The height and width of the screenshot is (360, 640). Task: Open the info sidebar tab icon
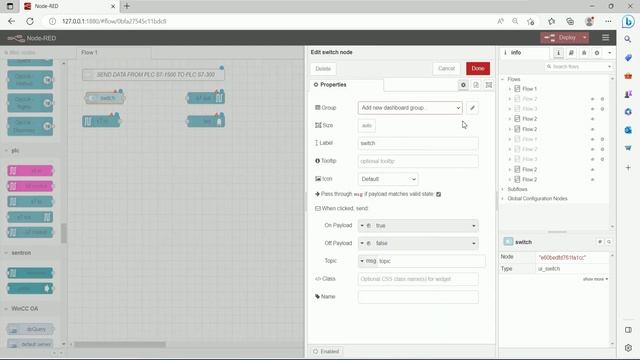pos(558,53)
